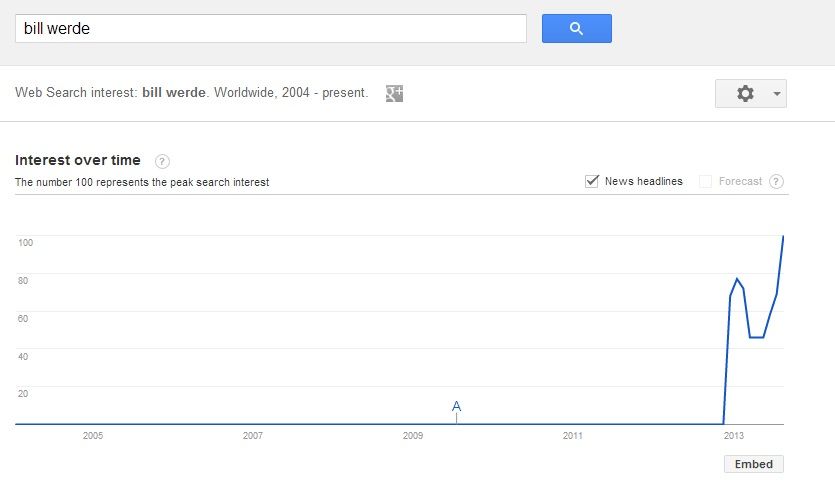Click in the bill werde search field
Viewport: 835px width, 502px height.
point(271,28)
